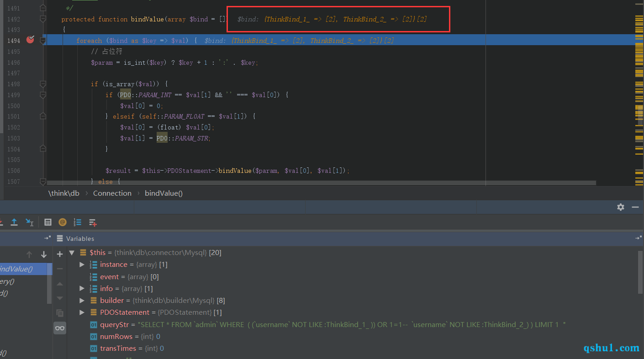Image resolution: width=644 pixels, height=359 pixels.
Task: Click the numbered-list sort icon in debugger toolbar
Action: [x=77, y=222]
